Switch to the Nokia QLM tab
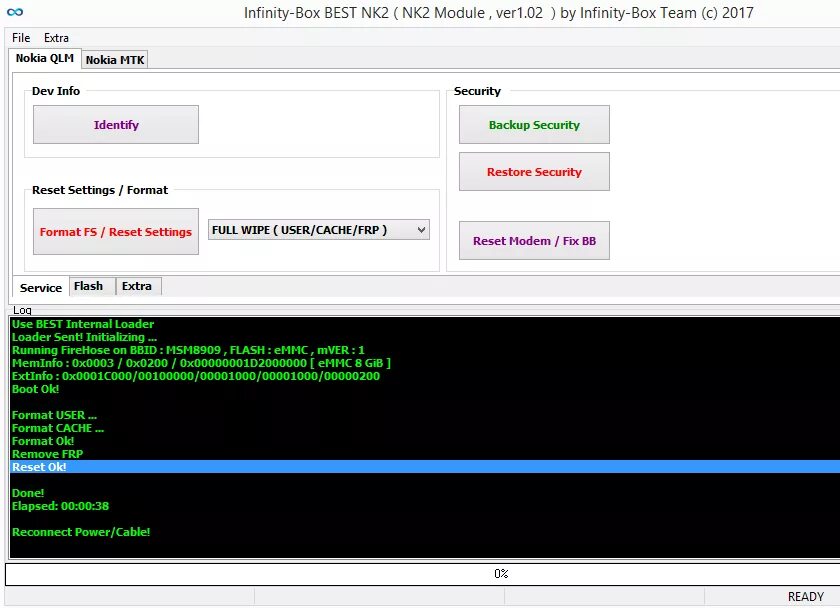Screen dimensions: 840x608 (x=44, y=58)
